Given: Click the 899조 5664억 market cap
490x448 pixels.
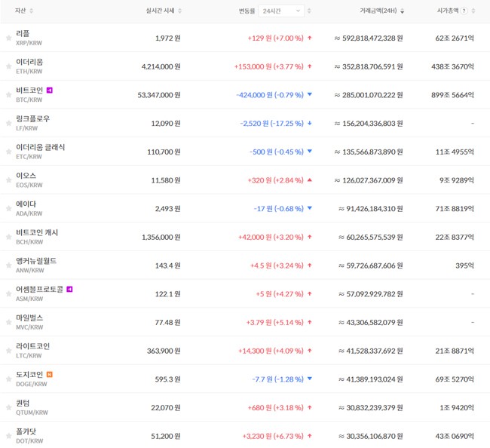Looking at the screenshot, I should [x=452, y=95].
